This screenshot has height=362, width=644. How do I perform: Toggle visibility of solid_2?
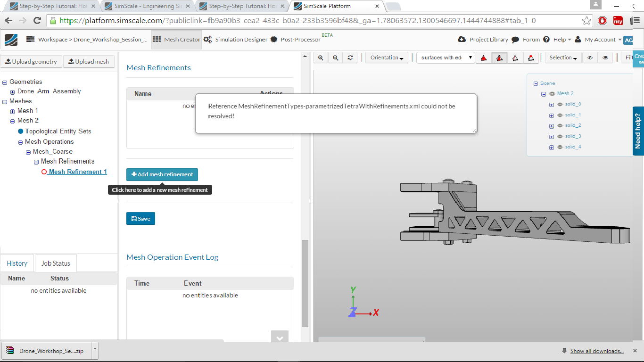(560, 125)
